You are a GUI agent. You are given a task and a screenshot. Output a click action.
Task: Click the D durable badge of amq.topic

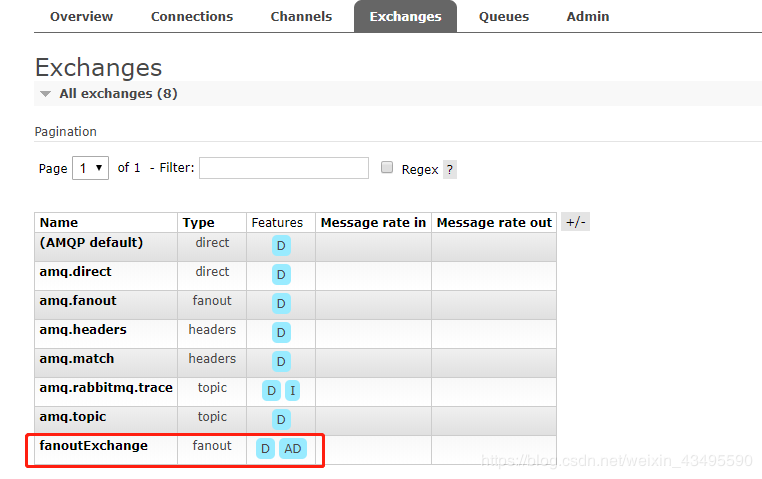tap(281, 419)
